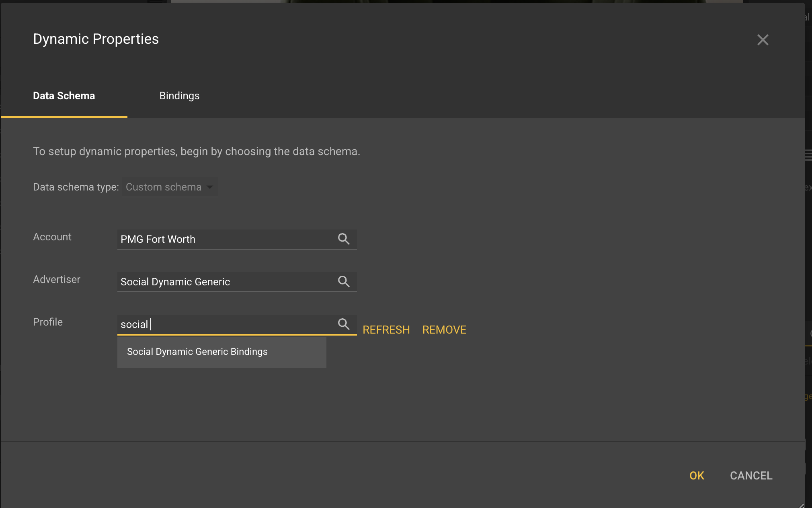Select the Data Schema tab
The height and width of the screenshot is (508, 812).
pyautogui.click(x=64, y=96)
